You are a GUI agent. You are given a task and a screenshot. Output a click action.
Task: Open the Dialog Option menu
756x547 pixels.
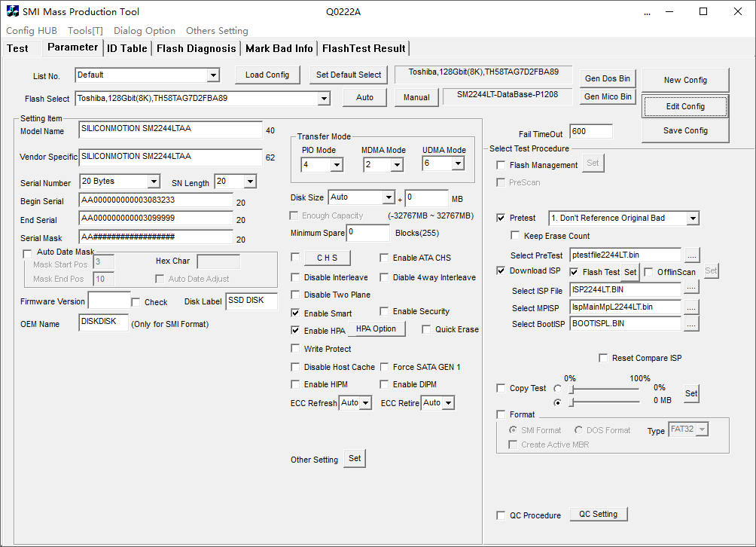coord(145,31)
